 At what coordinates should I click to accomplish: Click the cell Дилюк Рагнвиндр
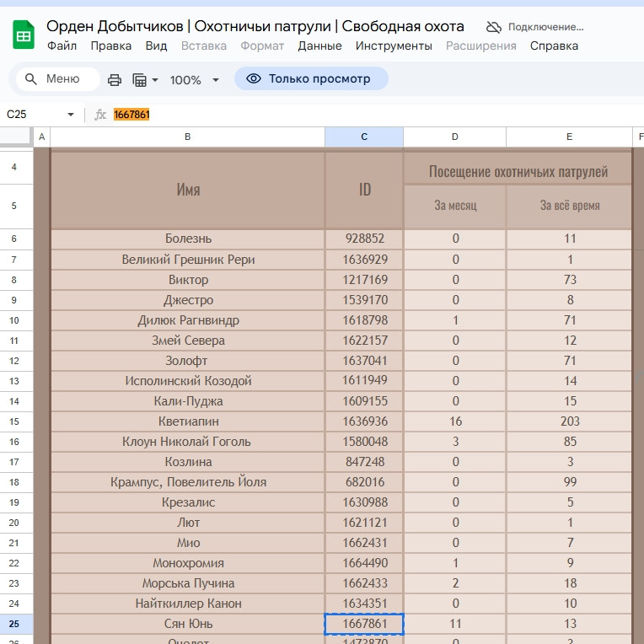click(188, 320)
